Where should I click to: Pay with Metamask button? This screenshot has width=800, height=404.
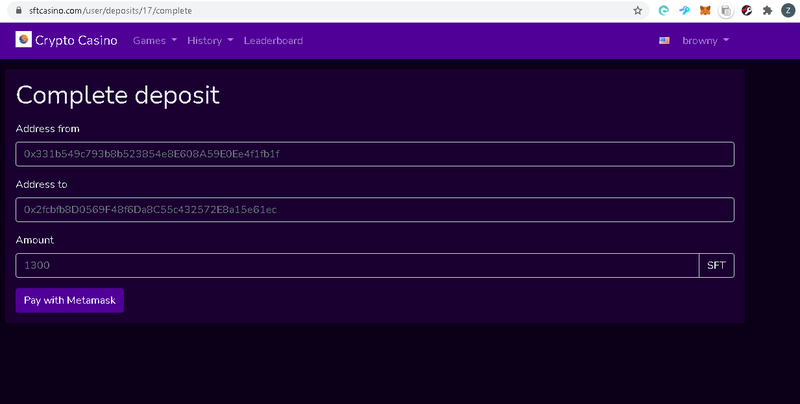[x=69, y=300]
